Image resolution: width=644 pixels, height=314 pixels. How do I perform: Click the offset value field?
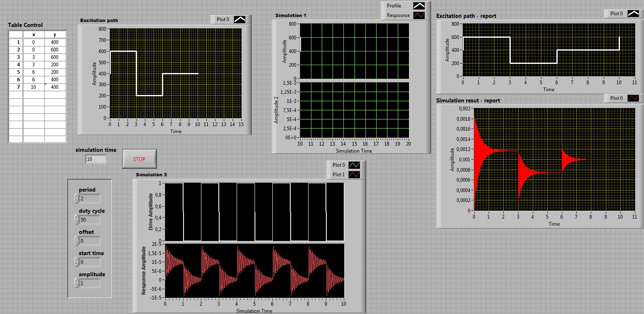90,241
